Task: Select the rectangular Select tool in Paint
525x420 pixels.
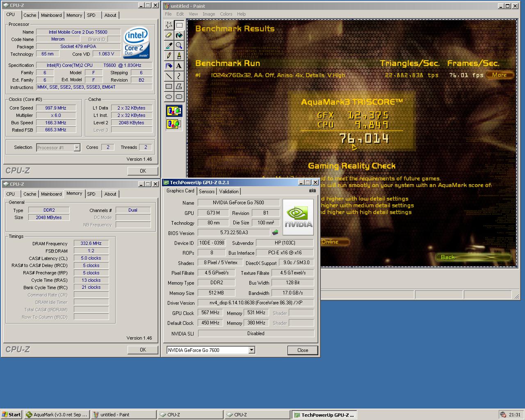Action: [179, 25]
